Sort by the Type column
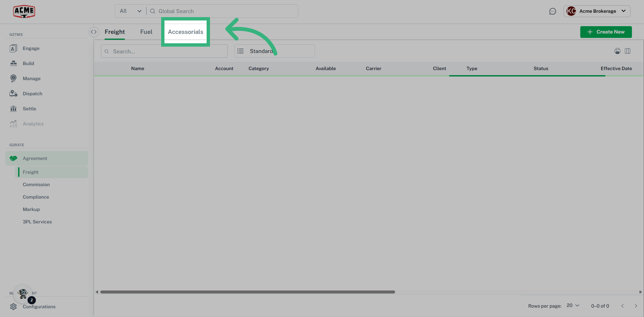644x317 pixels. tap(472, 68)
